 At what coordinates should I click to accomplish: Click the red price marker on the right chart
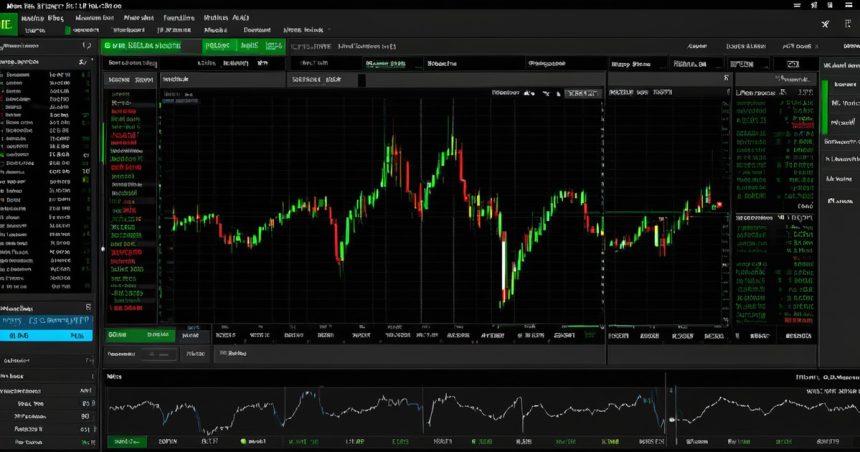[x=719, y=205]
